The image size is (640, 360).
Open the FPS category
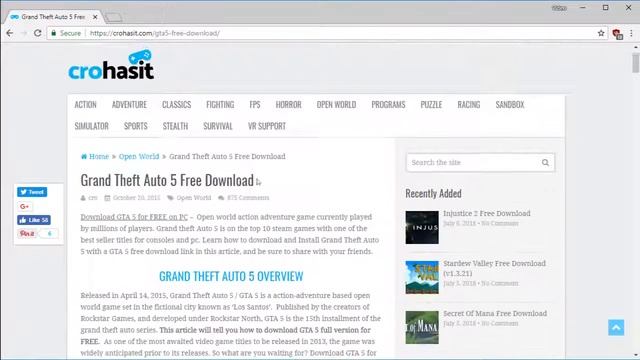pyautogui.click(x=255, y=104)
